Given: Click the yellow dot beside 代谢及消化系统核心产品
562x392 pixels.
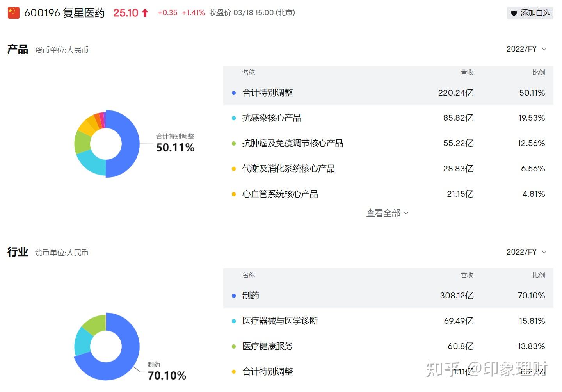Looking at the screenshot, I should coord(234,169).
